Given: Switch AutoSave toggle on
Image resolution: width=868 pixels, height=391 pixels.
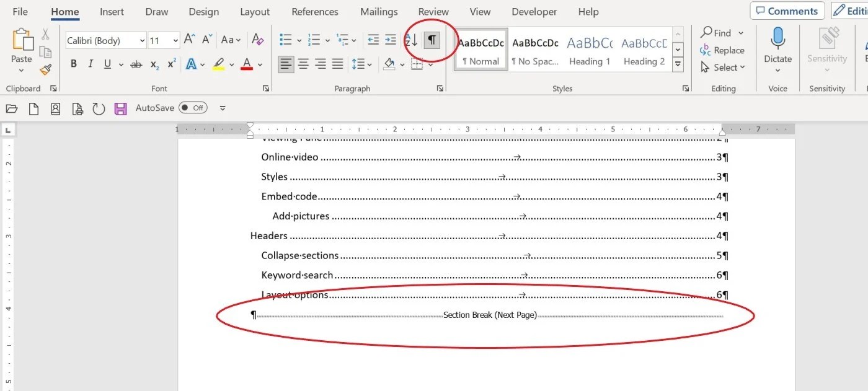Looking at the screenshot, I should click(193, 108).
